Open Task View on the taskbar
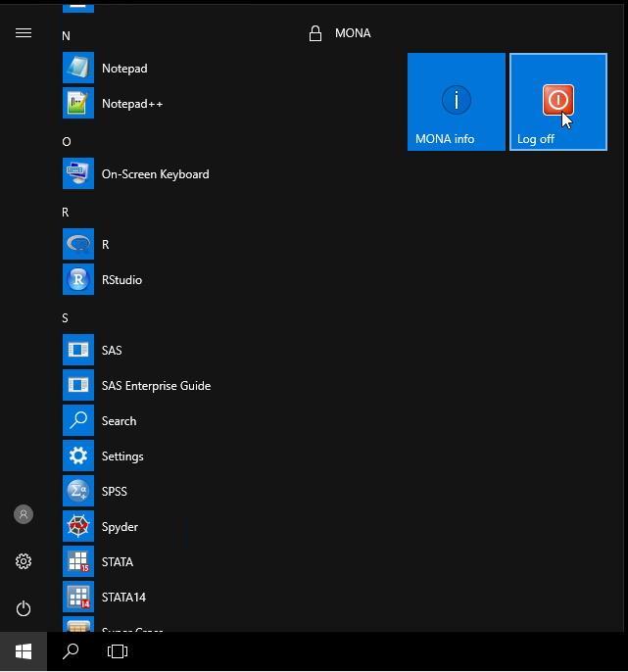The height and width of the screenshot is (672, 628). pos(118,651)
